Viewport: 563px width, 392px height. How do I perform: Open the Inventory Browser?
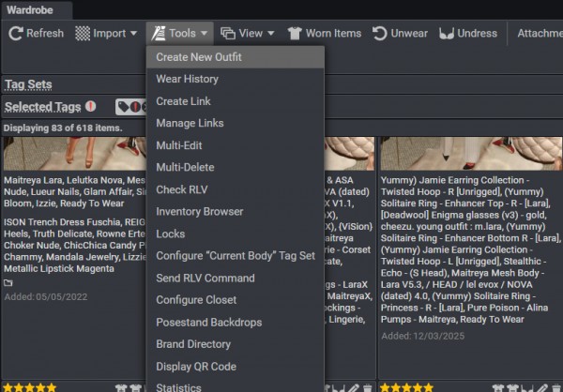pyautogui.click(x=199, y=212)
